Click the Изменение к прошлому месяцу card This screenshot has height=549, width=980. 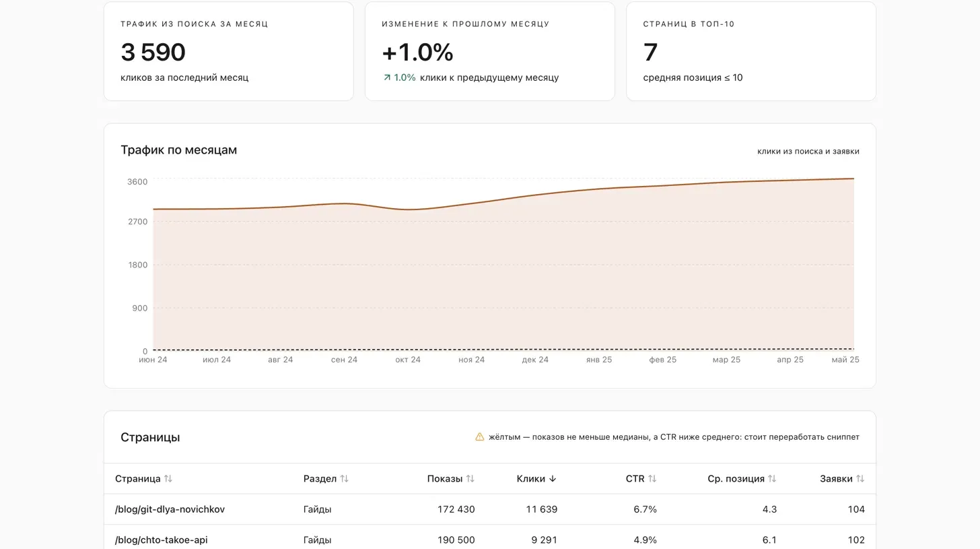click(490, 51)
